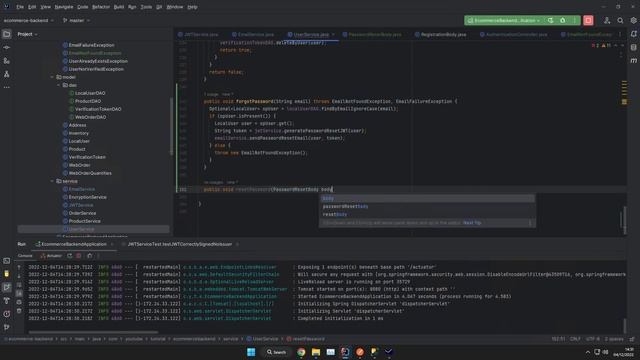Select EcommerceBackendApplication run tab
Viewport: 640px width, 360px height.
coord(74,244)
